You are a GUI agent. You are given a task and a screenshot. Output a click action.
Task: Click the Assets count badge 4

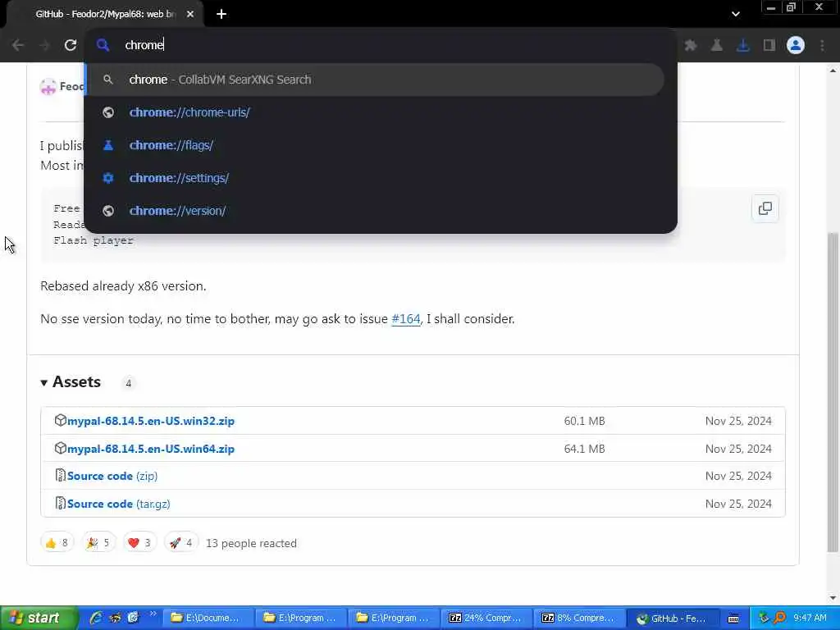[x=128, y=383]
